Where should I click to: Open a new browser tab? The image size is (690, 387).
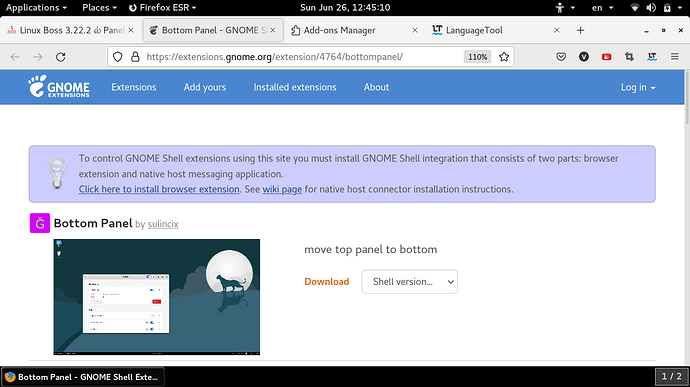[580, 30]
